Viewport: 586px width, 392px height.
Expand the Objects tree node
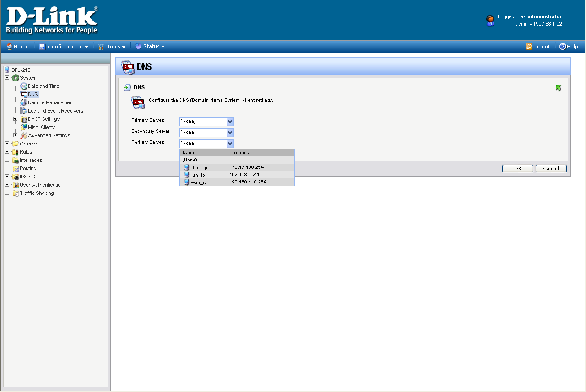point(7,144)
